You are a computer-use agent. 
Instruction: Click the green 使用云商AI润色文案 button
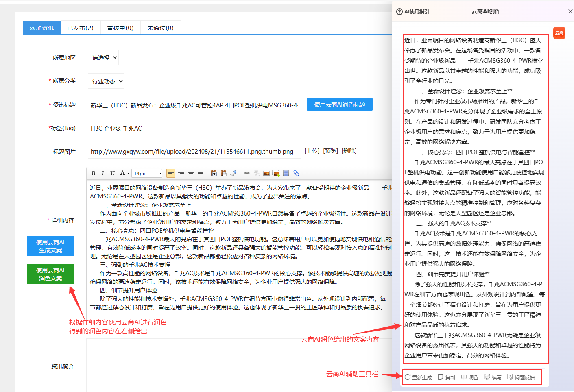50,274
